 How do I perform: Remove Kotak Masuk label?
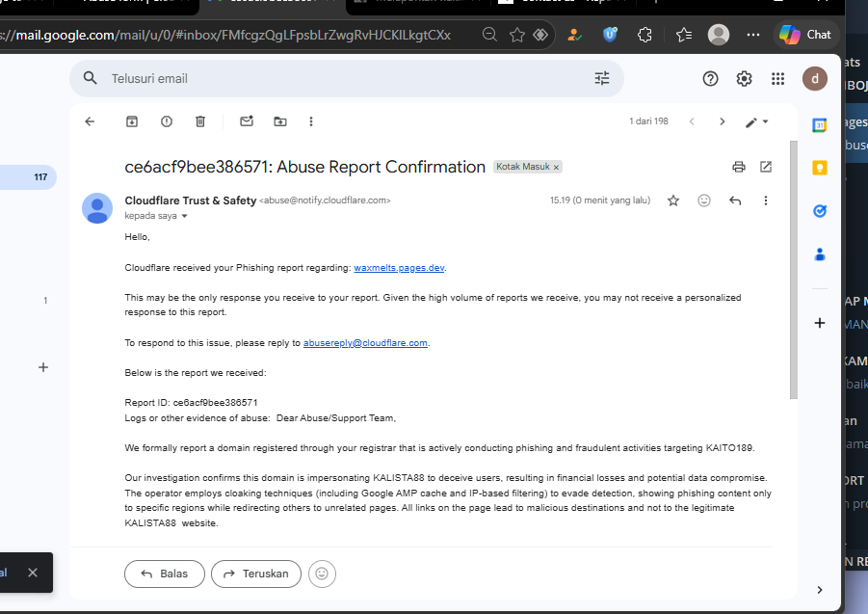coord(556,167)
